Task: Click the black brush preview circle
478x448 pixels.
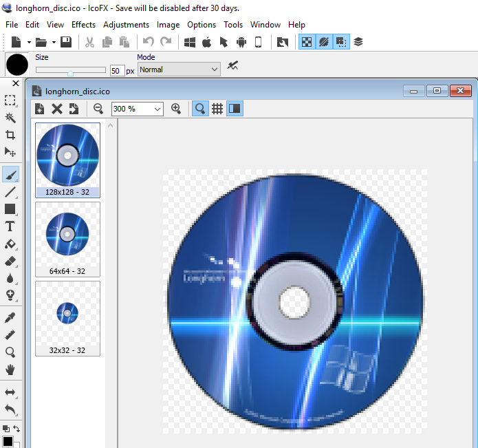Action: [17, 65]
